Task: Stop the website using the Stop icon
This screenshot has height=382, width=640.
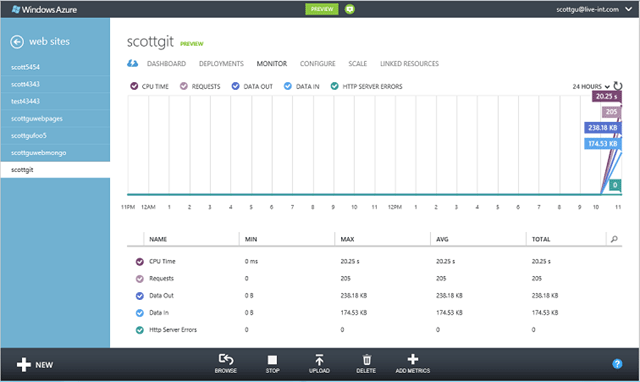Action: tap(272, 360)
